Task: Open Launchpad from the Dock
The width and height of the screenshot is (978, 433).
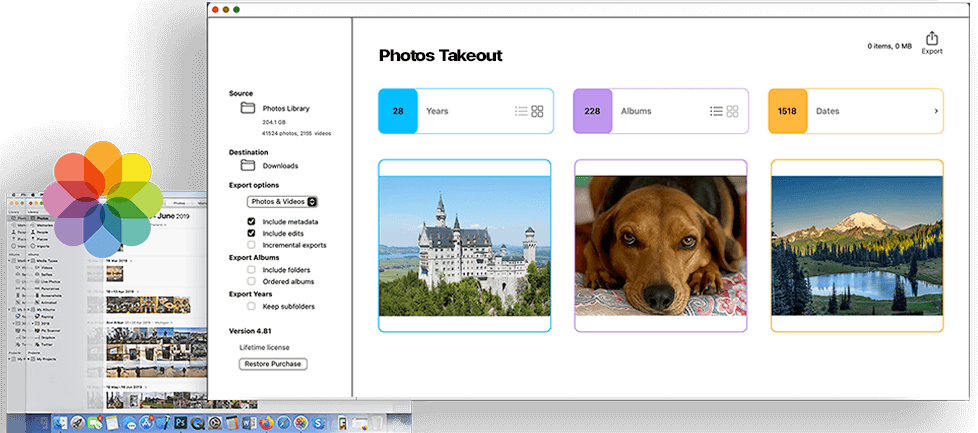Action: tap(77, 423)
